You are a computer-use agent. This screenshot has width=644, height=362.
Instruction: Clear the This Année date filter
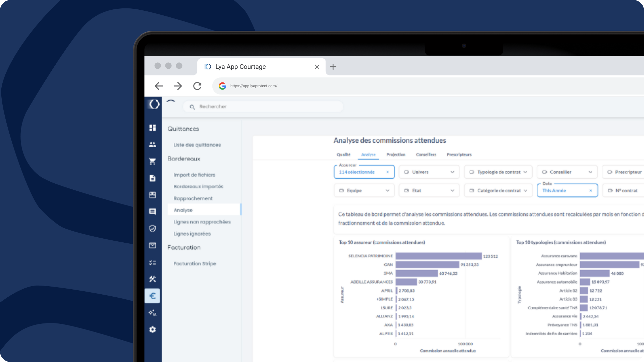[591, 191]
